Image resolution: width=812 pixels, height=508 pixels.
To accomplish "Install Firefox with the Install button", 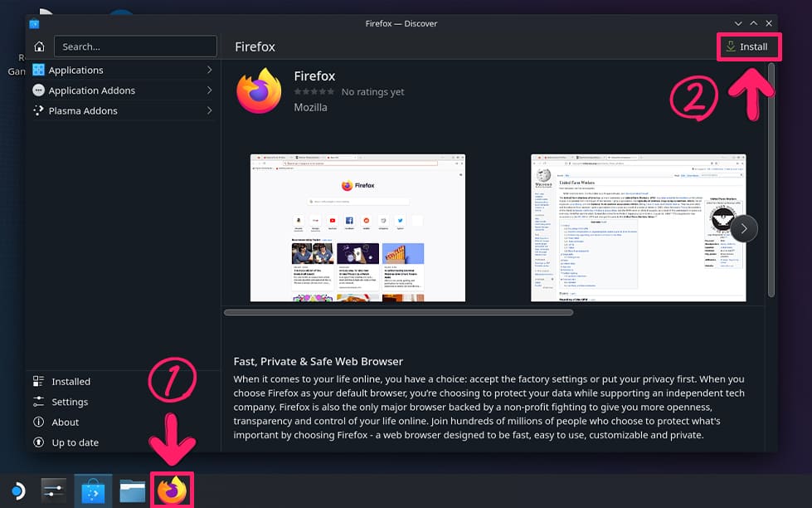I will coord(749,46).
